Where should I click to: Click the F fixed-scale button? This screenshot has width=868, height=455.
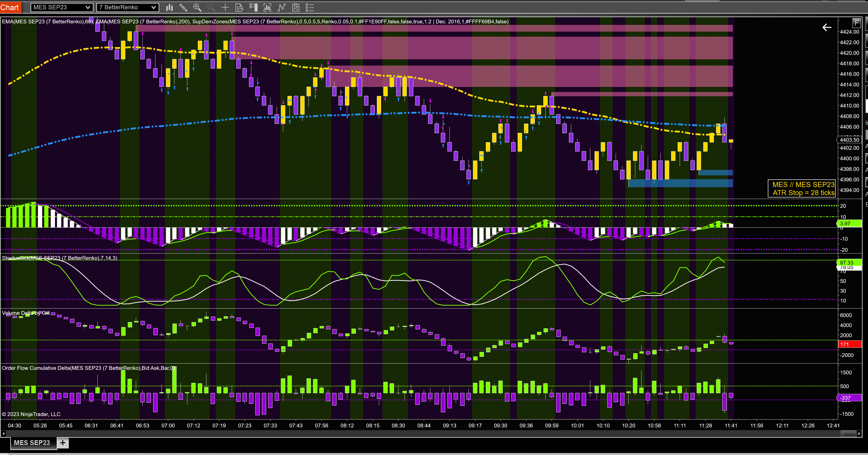(856, 23)
